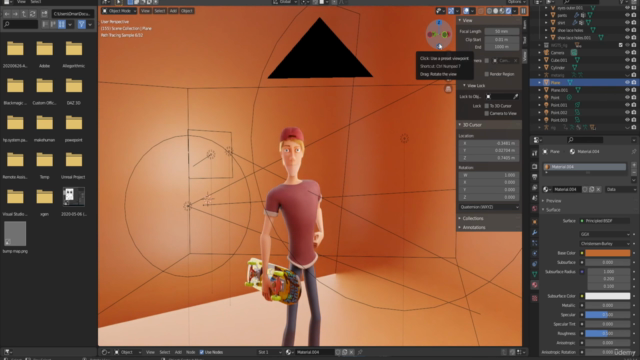Open the Physics properties tab icon
Viewport: 640px width, 360px height.
[x=534, y=253]
